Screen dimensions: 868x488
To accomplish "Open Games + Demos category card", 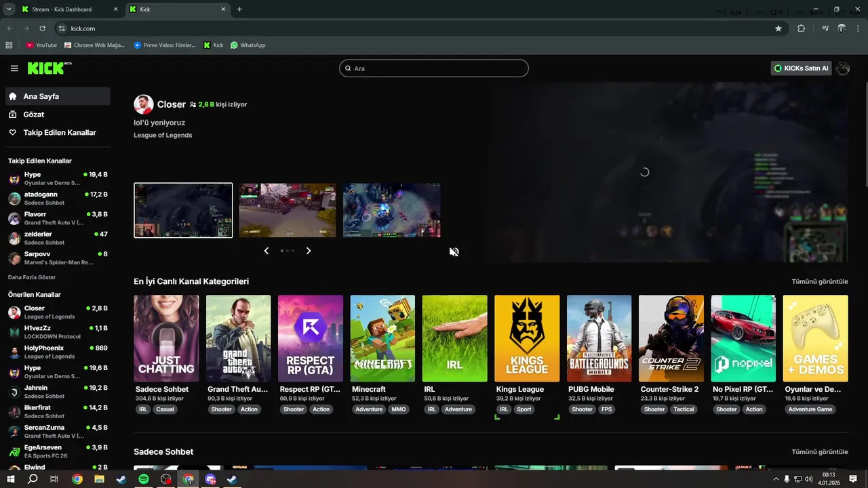I will [815, 338].
